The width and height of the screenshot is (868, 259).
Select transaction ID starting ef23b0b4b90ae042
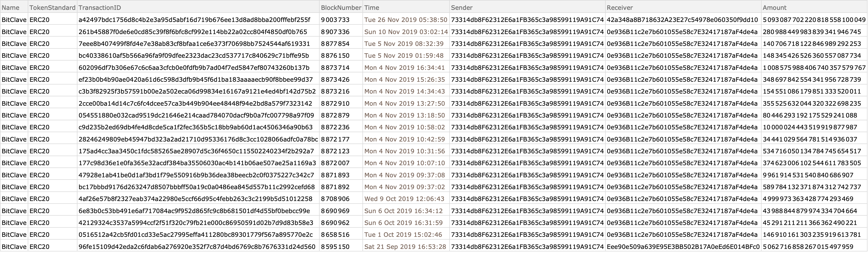[195, 79]
